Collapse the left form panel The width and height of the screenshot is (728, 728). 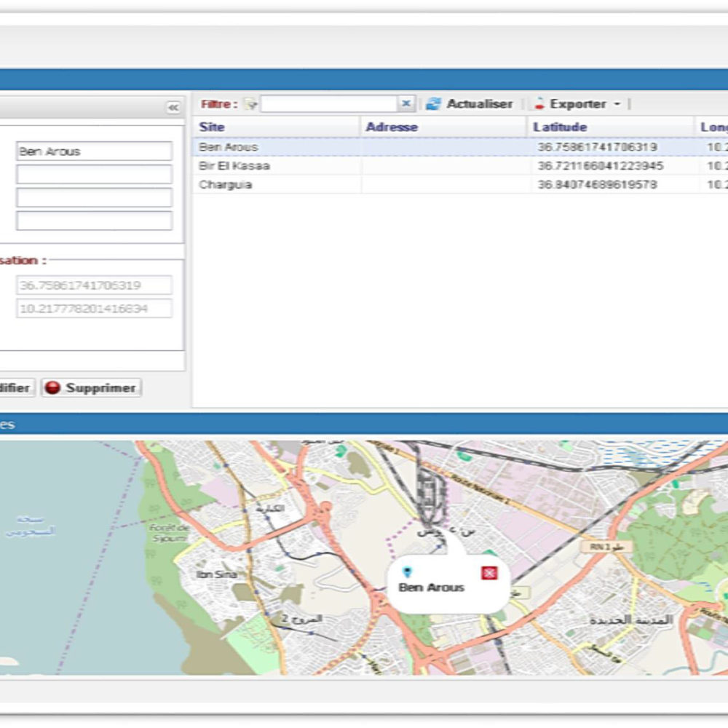173,108
